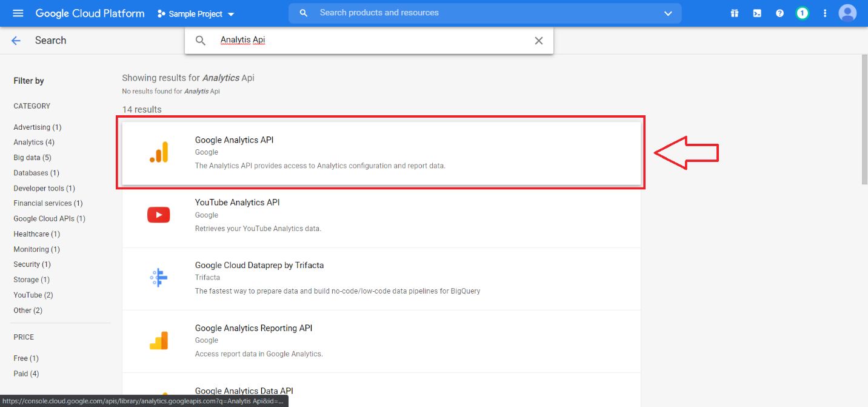Click the Trifacta Dataprep logo icon
The height and width of the screenshot is (407, 868).
click(159, 278)
